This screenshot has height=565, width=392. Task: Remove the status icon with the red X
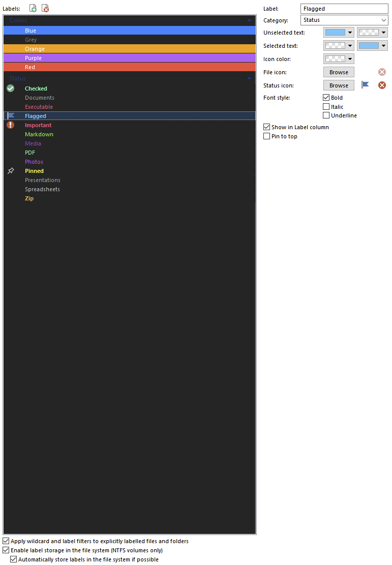382,85
